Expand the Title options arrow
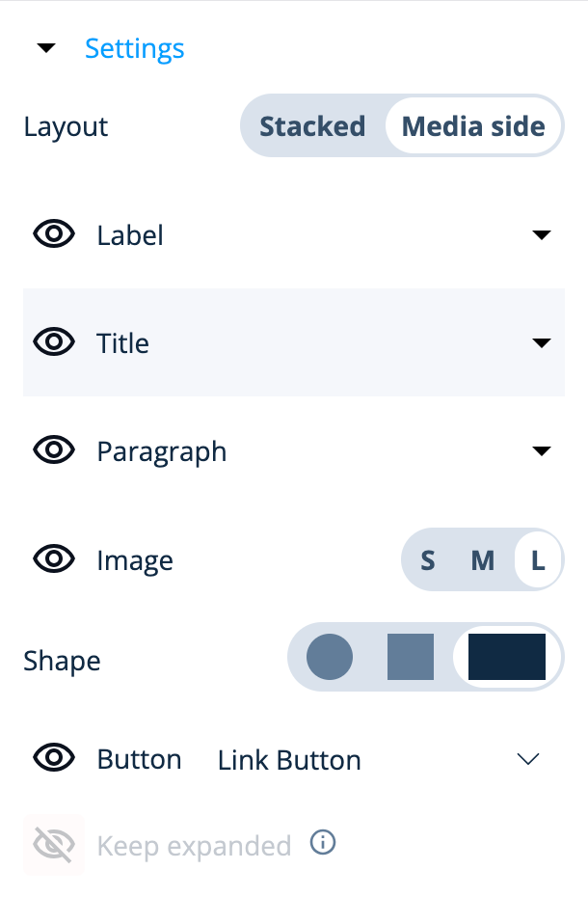This screenshot has width=588, height=897. pos(541,342)
